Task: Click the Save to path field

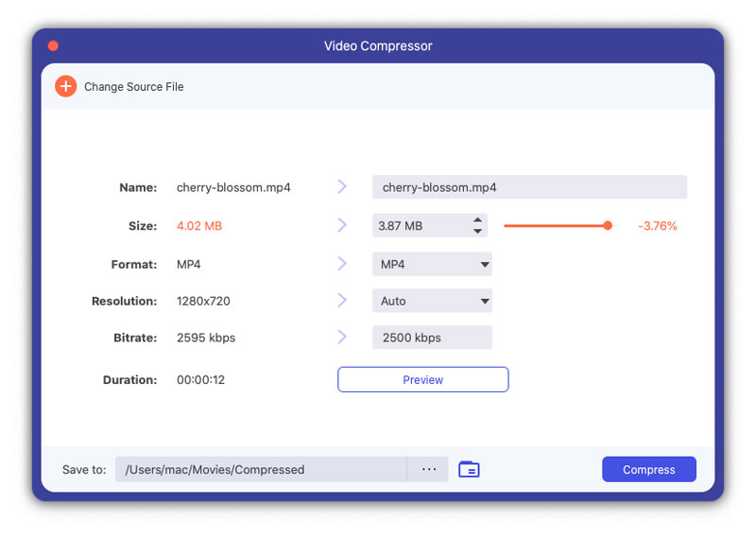Action: tap(261, 470)
